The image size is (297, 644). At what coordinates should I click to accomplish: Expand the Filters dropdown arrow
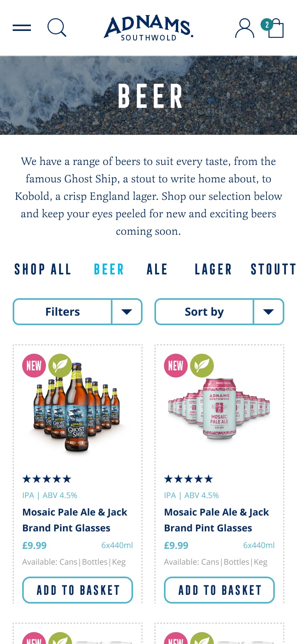pos(127,312)
